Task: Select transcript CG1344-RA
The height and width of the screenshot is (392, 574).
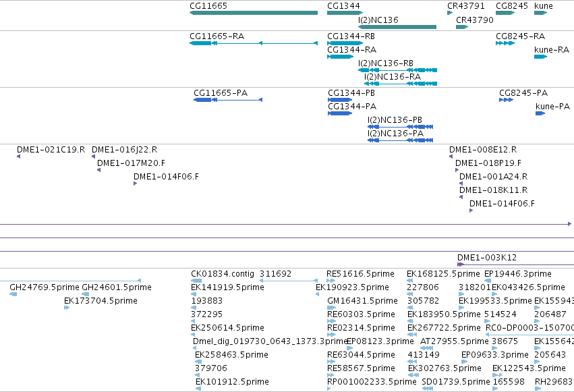Action: [x=351, y=50]
